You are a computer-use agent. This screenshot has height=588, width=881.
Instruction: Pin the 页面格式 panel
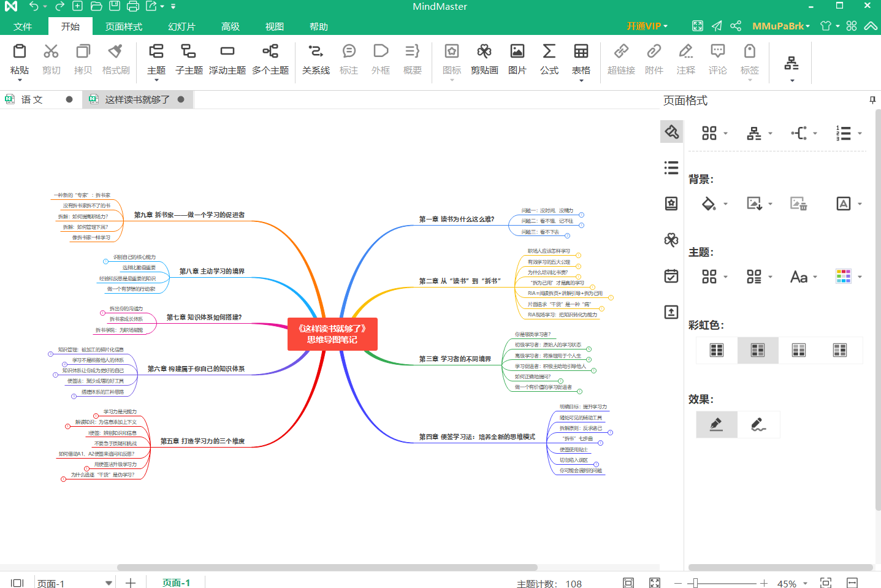tap(872, 100)
